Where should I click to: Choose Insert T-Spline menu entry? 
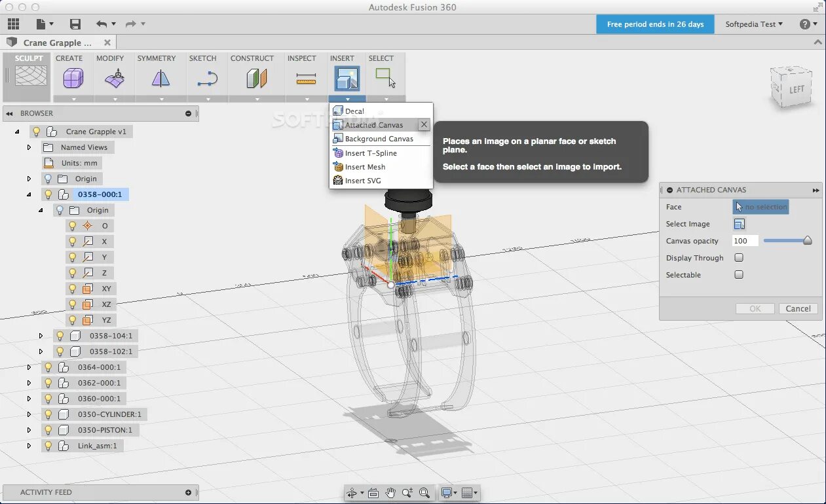point(381,153)
